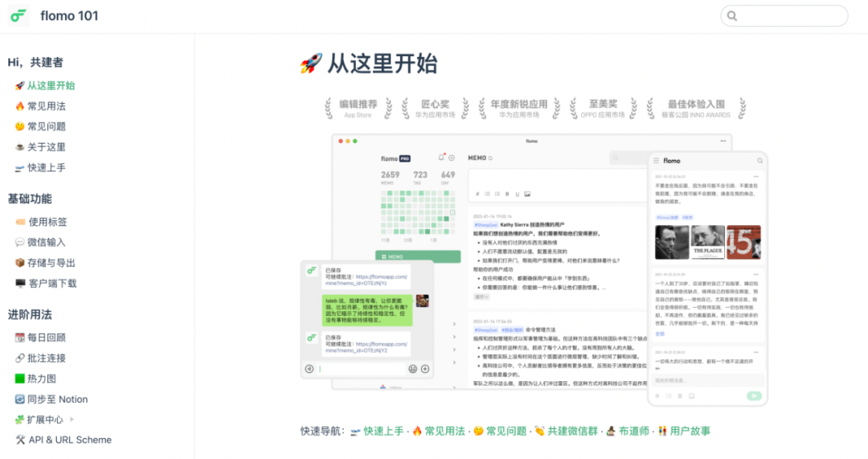Click the package box icon beside 存储与导出

pos(20,263)
